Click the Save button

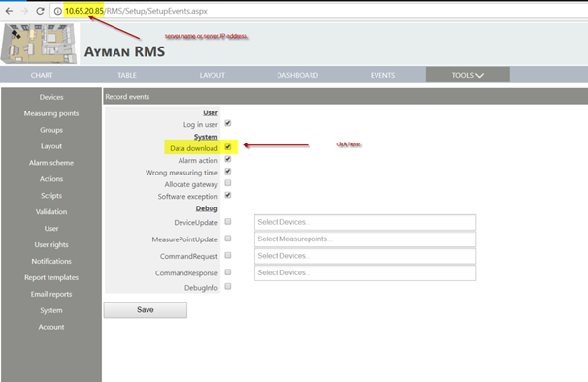pyautogui.click(x=146, y=310)
